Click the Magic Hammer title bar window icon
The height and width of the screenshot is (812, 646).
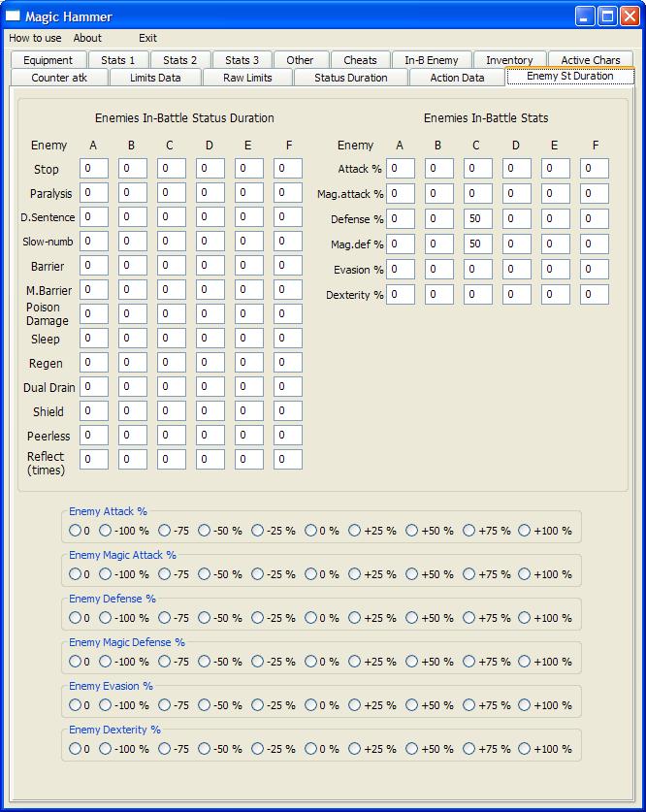pos(13,16)
